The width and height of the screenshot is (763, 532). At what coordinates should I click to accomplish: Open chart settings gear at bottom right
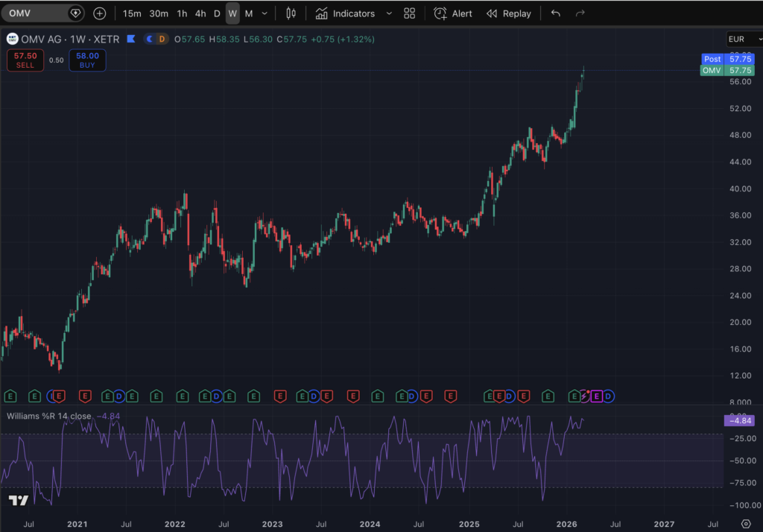tap(745, 524)
